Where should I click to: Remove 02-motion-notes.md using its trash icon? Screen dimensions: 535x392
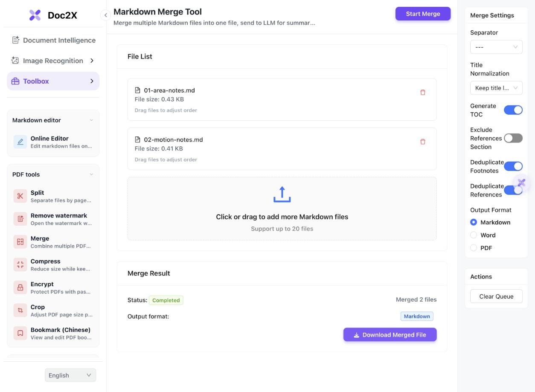(x=423, y=142)
